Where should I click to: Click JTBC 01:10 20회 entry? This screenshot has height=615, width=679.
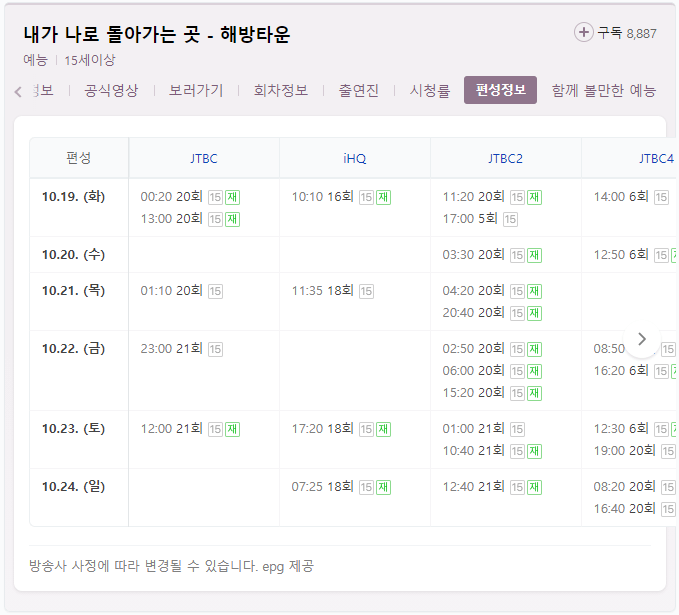point(171,290)
